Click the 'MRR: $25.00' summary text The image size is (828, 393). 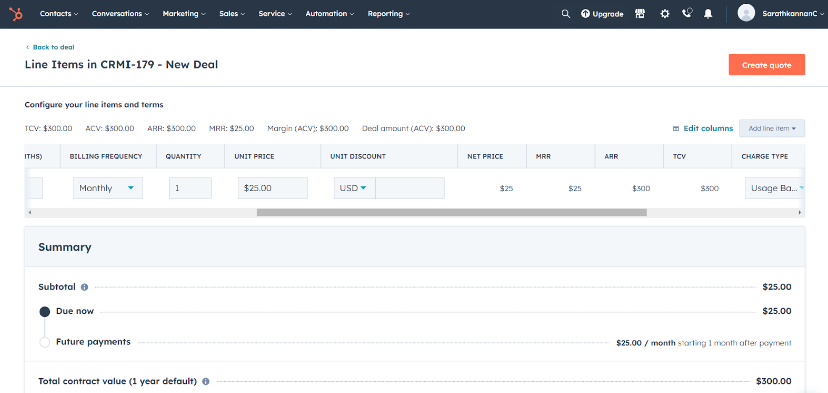pyautogui.click(x=231, y=128)
